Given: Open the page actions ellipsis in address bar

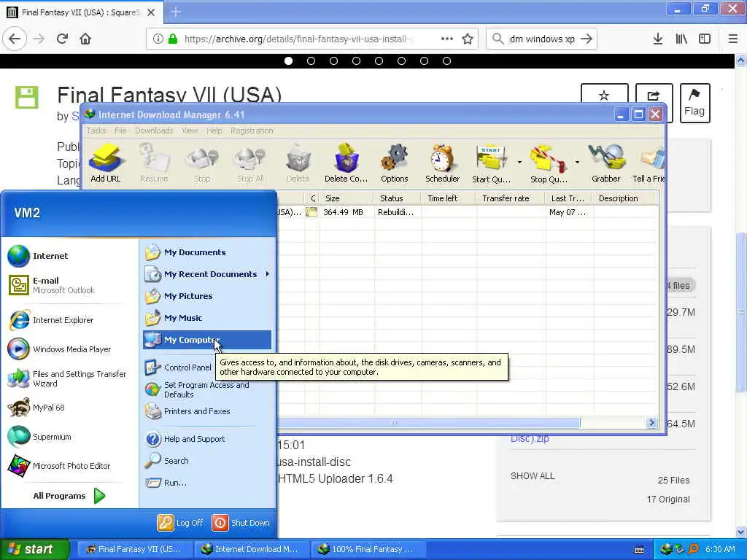Looking at the screenshot, I should [447, 39].
